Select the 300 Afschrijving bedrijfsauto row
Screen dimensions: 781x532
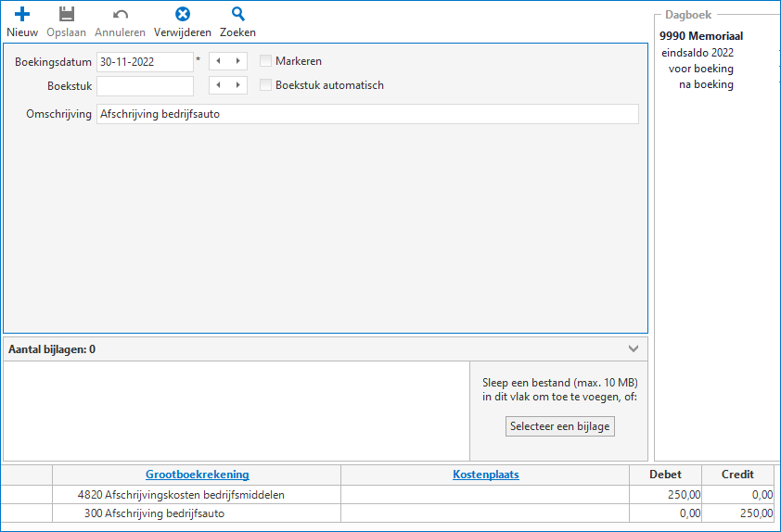point(165,513)
